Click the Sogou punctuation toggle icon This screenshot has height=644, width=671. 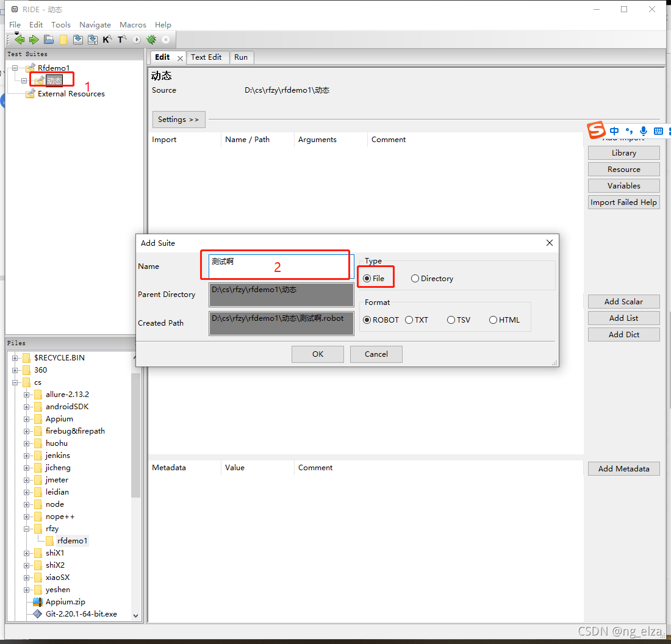point(629,131)
